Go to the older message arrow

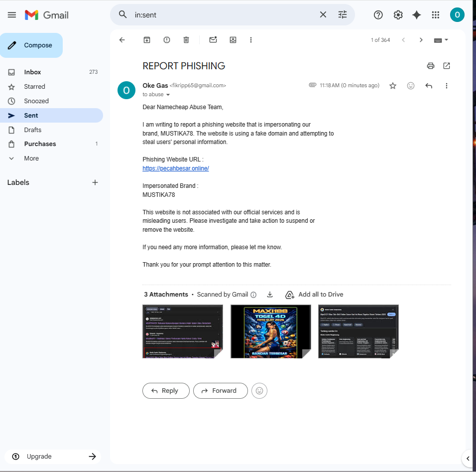tap(421, 40)
